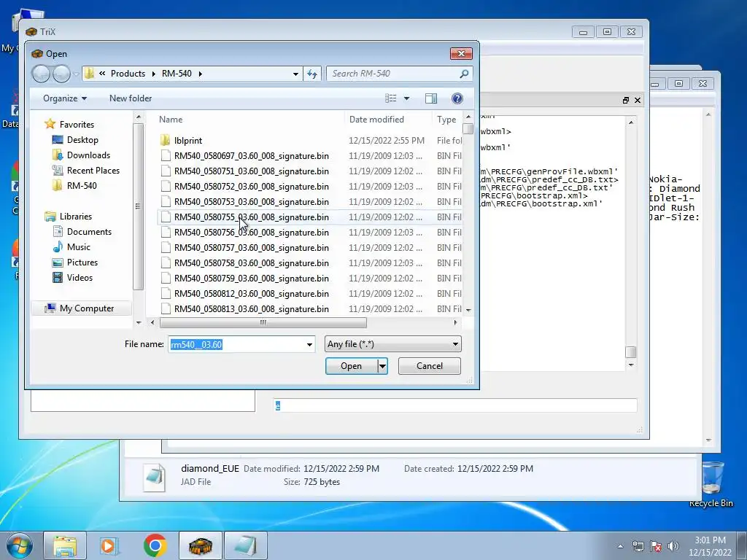Show hidden tray icons arrow
The width and height of the screenshot is (747, 560).
click(620, 546)
